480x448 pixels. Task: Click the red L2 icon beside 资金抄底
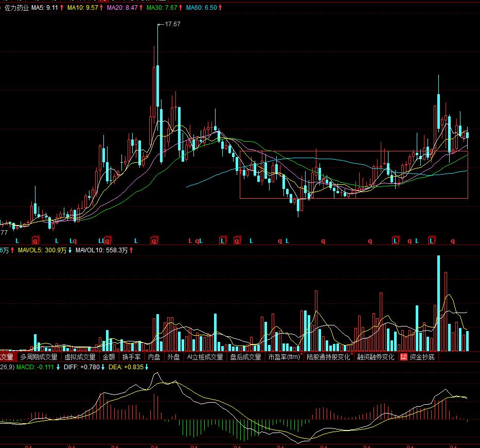(403, 357)
